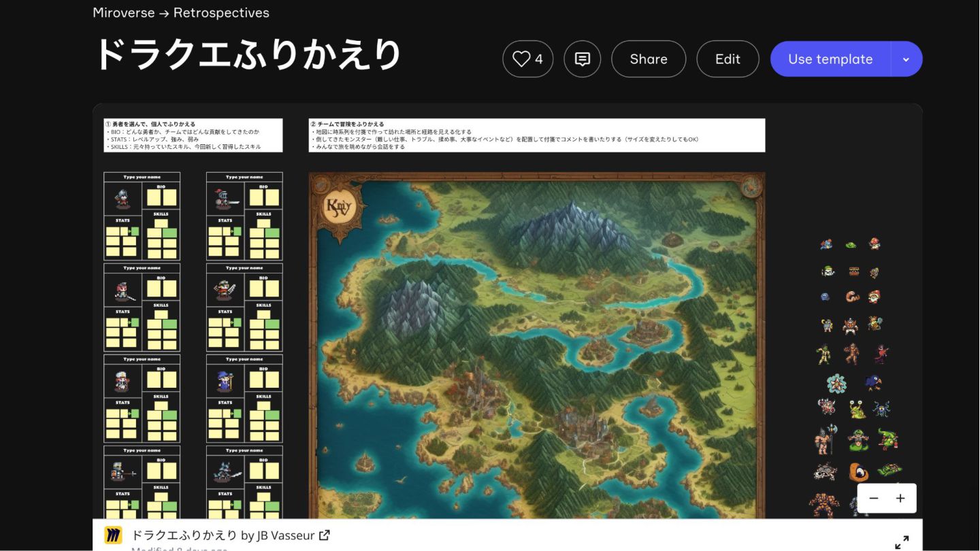Select the yellow eye-stalk slug monster sprite
The height and width of the screenshot is (551, 980).
[x=857, y=409]
